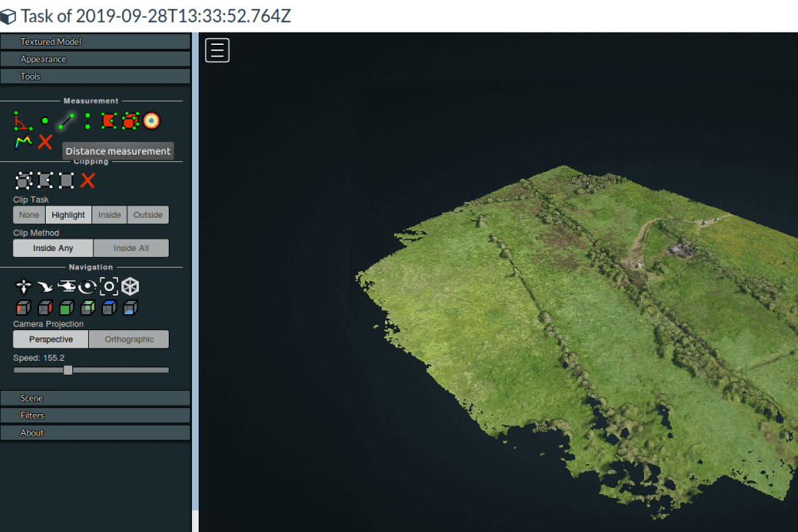Zoom to full extent with box icon
This screenshot has width=798, height=532.
[x=109, y=286]
